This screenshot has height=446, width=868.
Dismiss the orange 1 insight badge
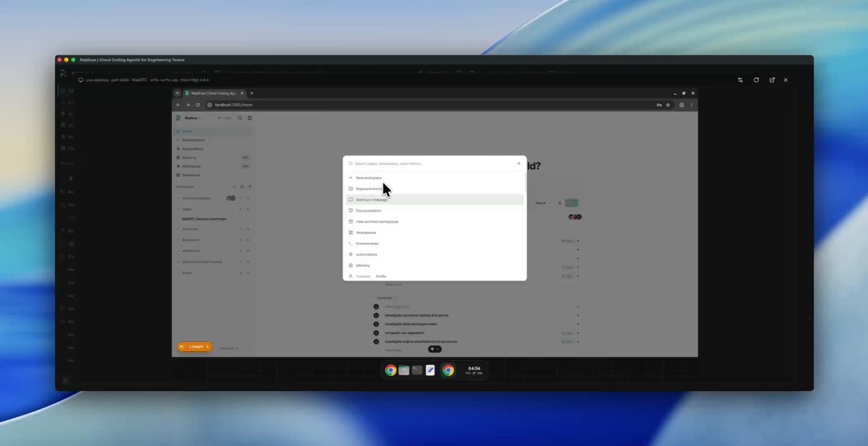coord(207,347)
